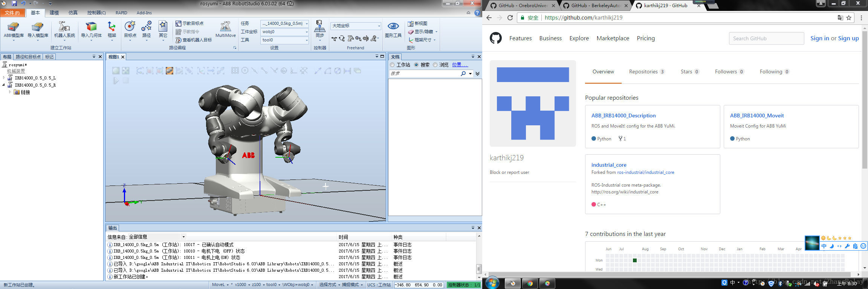The width and height of the screenshot is (868, 289).
Task: Select the 工作站 radio button
Action: point(392,65)
